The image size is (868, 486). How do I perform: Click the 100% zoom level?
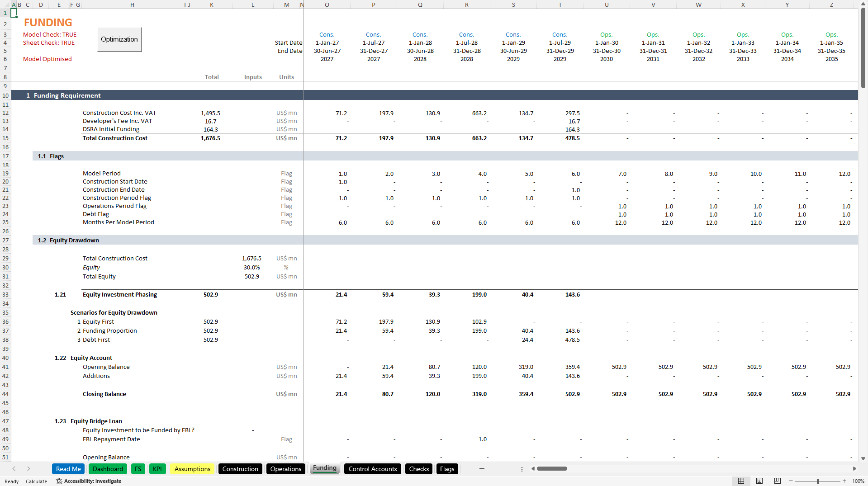pyautogui.click(x=858, y=481)
